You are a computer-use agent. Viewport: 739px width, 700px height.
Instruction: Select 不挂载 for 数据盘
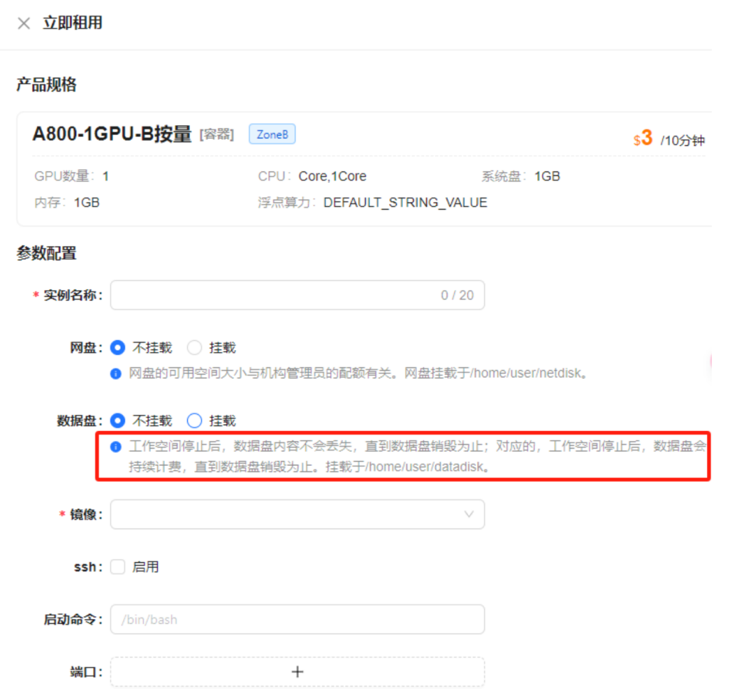click(x=118, y=420)
